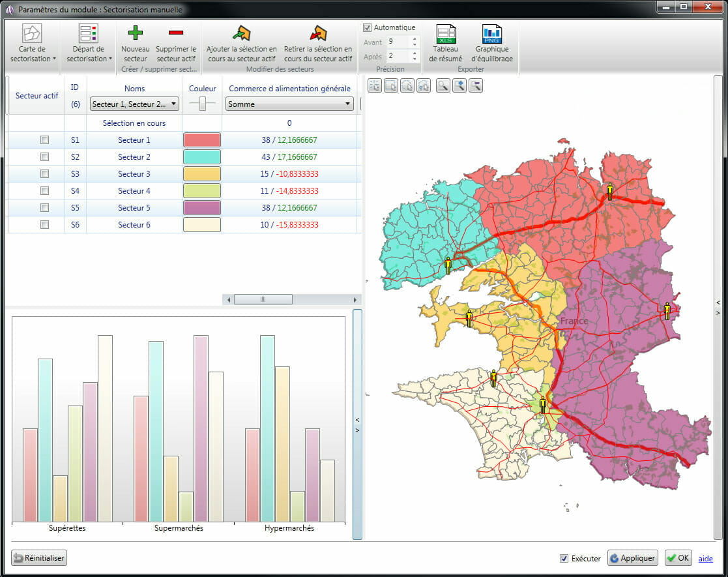The width and height of the screenshot is (728, 577).
Task: Click the table scrollbar left arrow
Action: click(x=228, y=300)
